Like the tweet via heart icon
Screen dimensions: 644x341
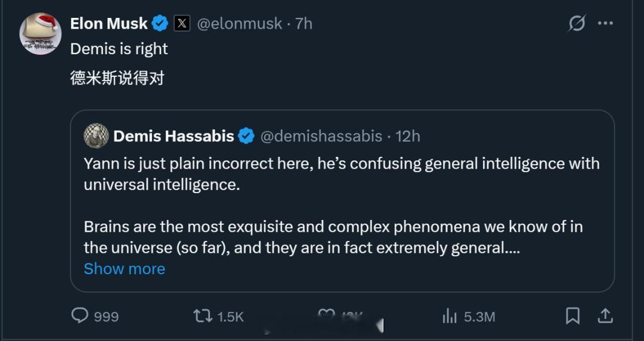(326, 315)
